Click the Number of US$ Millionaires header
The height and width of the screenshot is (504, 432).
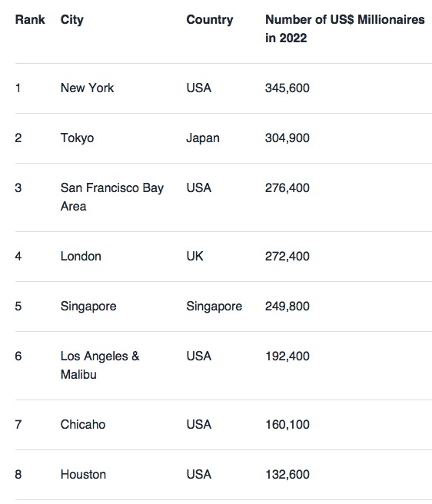pyautogui.click(x=345, y=28)
